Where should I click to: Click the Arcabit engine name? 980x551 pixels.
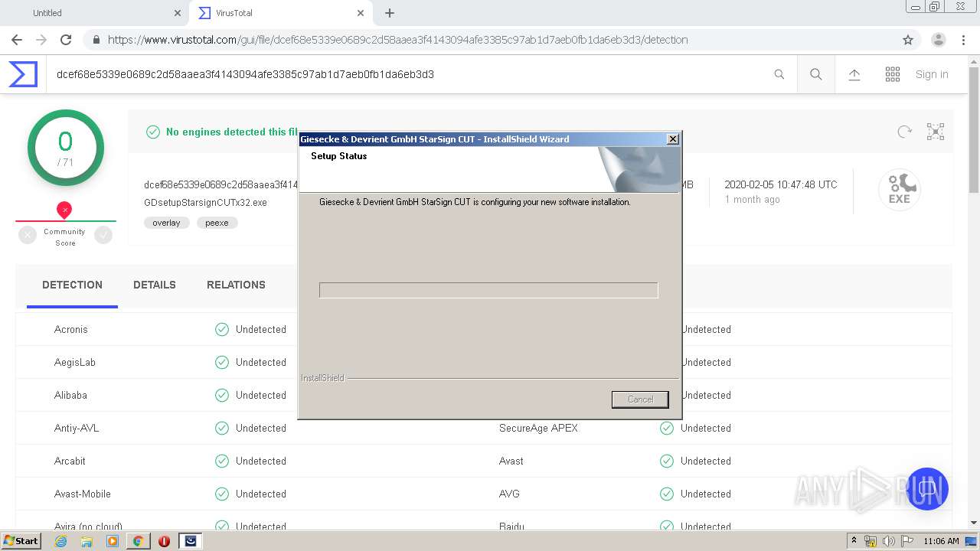point(70,461)
